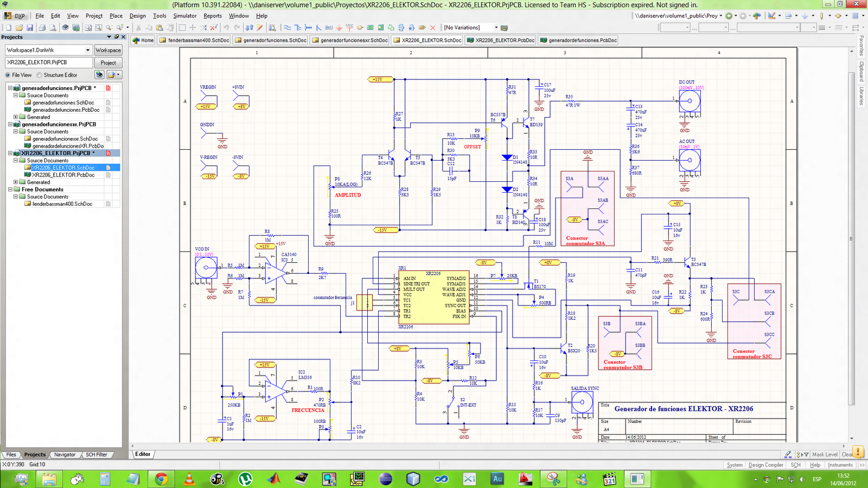Switch to the SCH Filter panel tab

[97, 454]
